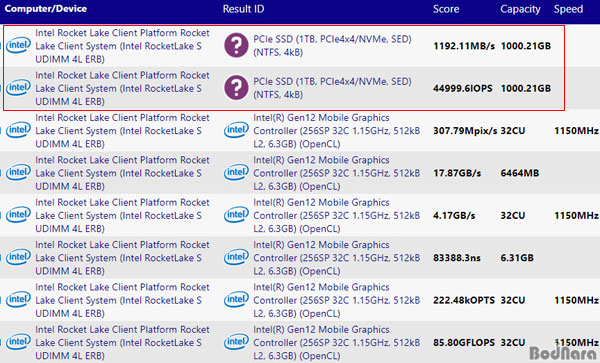Screen dimensions: 600x363
Task: Click the Intel device logo in the 44999.6IOPS row
Action: click(x=18, y=88)
